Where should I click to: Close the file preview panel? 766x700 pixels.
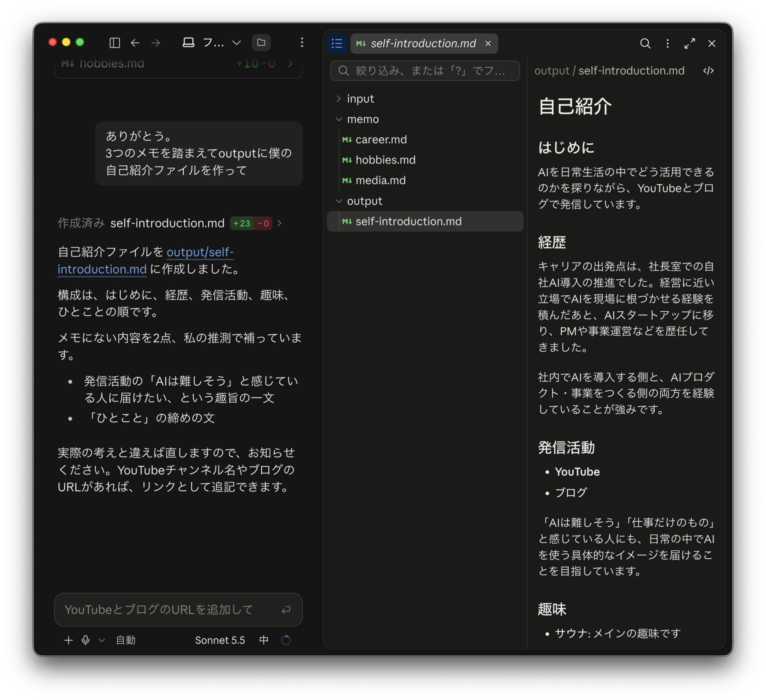pyautogui.click(x=712, y=44)
